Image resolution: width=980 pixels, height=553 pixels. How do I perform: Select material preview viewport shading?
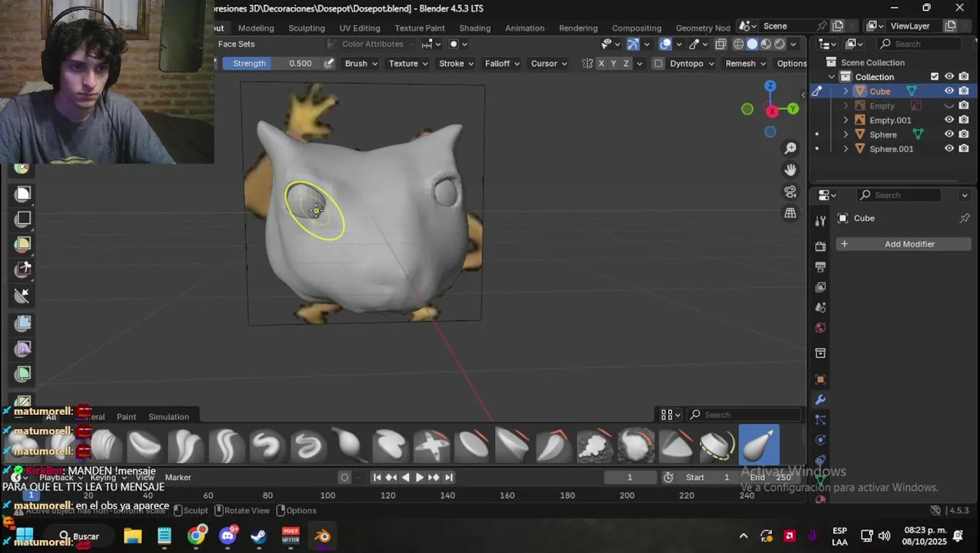[x=766, y=44]
